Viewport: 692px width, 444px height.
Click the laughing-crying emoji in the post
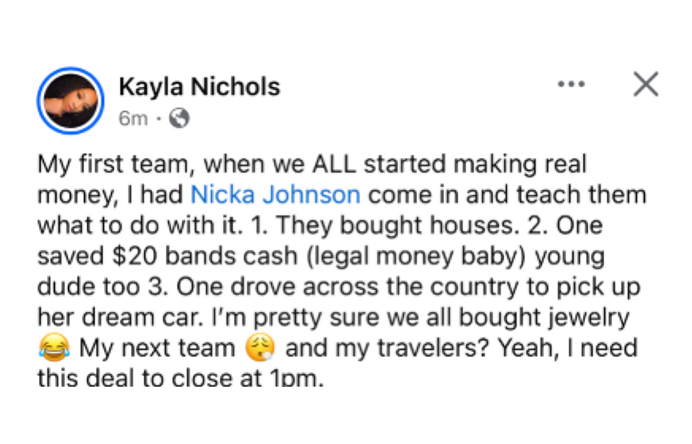(51, 351)
